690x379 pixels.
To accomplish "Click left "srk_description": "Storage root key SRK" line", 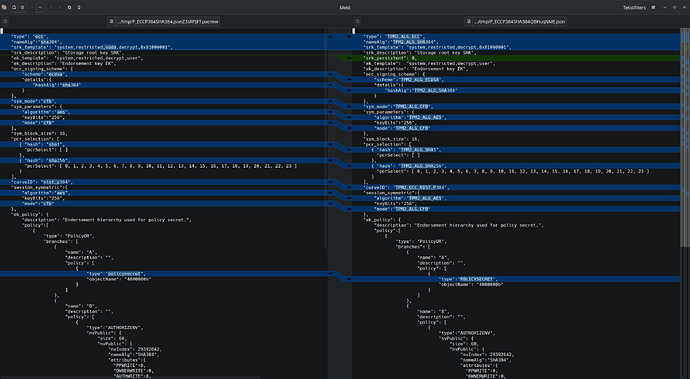I will click(67, 53).
